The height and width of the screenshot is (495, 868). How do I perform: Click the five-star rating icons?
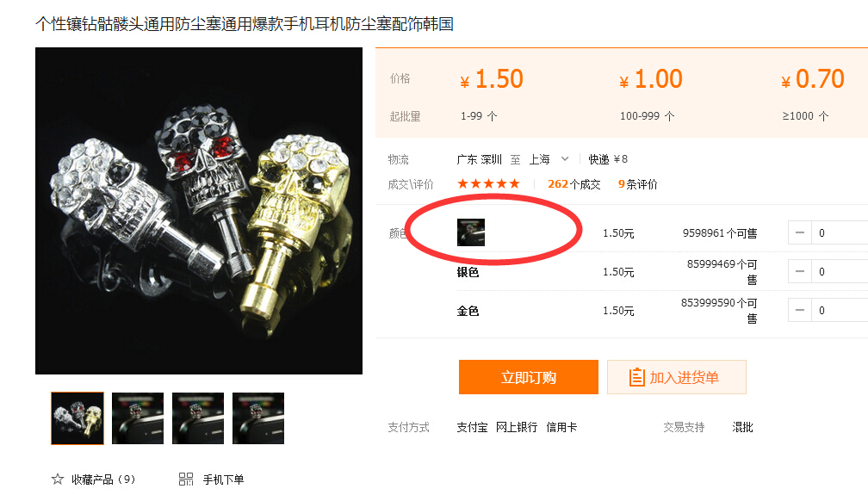point(489,184)
